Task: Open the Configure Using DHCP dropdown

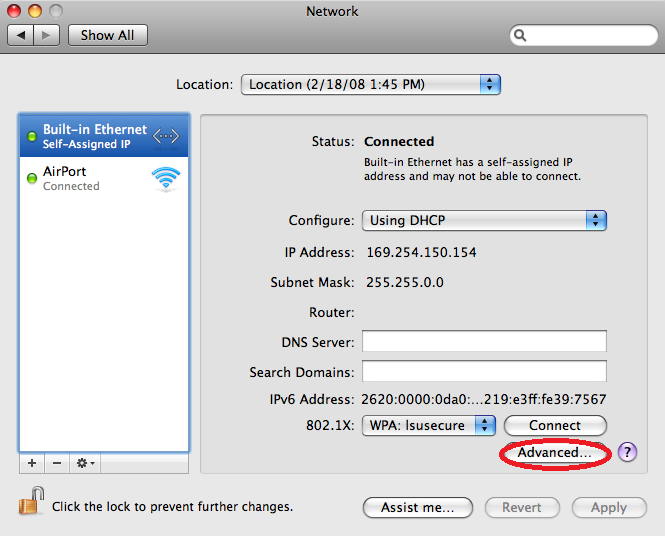Action: [x=484, y=221]
